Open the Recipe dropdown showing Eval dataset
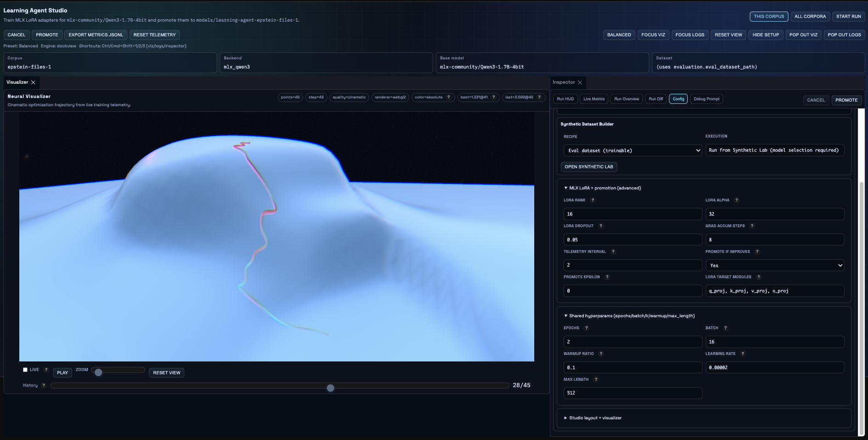 coord(633,150)
